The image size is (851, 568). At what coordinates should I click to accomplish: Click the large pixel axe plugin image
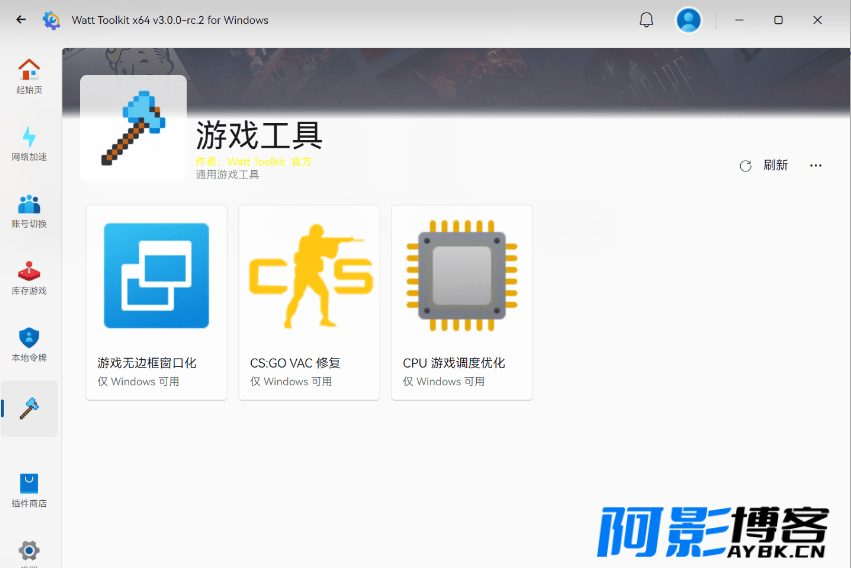point(134,128)
